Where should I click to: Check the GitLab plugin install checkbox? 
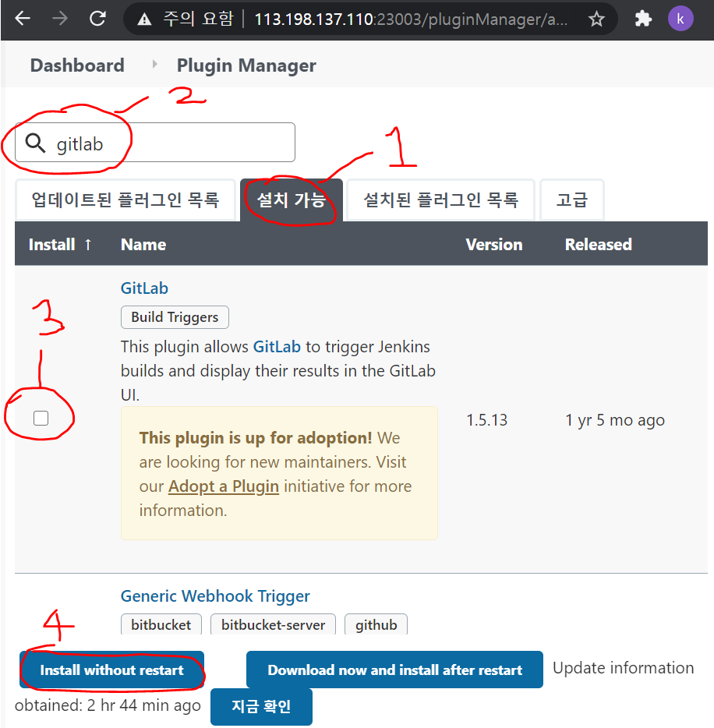tap(41, 418)
